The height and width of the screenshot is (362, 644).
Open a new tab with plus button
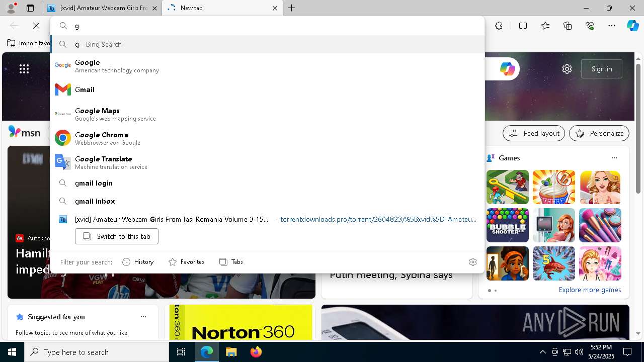point(292,8)
